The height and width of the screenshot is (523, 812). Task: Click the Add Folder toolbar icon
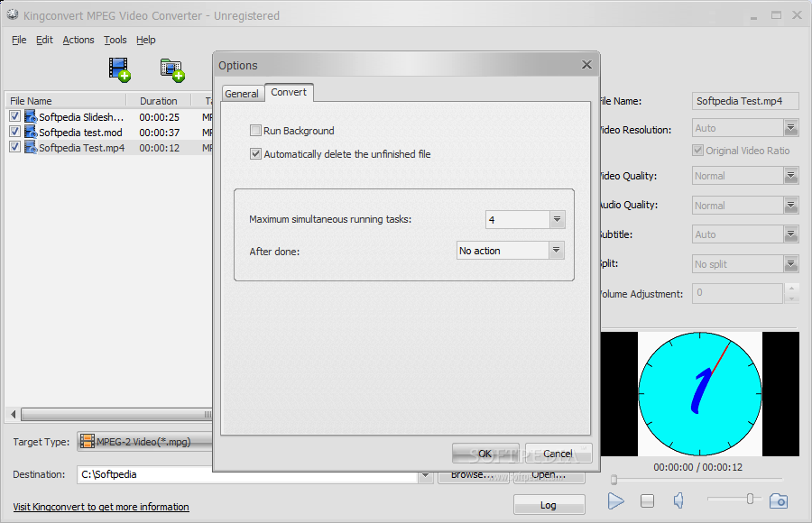172,70
